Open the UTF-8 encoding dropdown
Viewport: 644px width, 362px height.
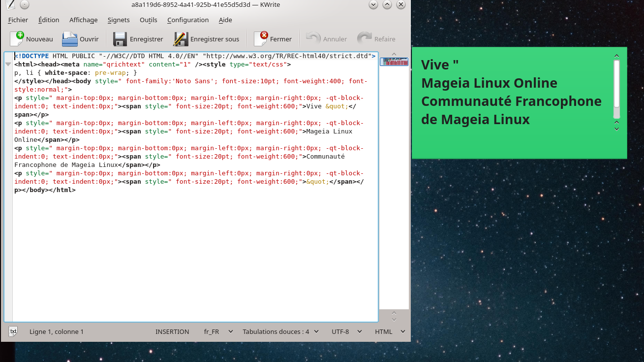tap(347, 331)
